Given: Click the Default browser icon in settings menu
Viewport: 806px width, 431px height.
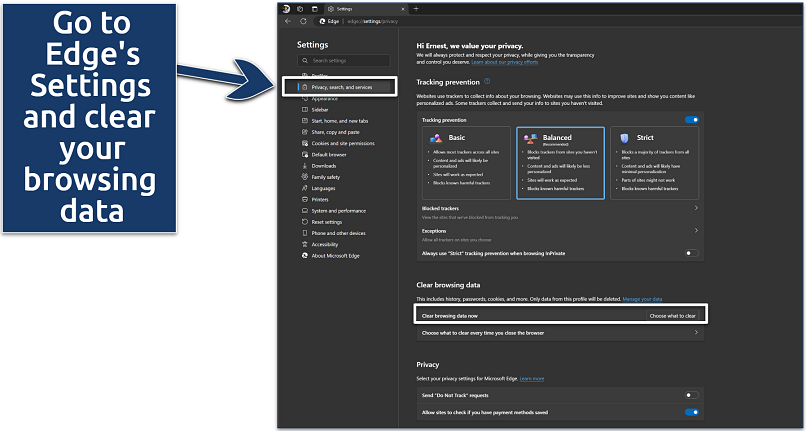Looking at the screenshot, I should tap(305, 154).
